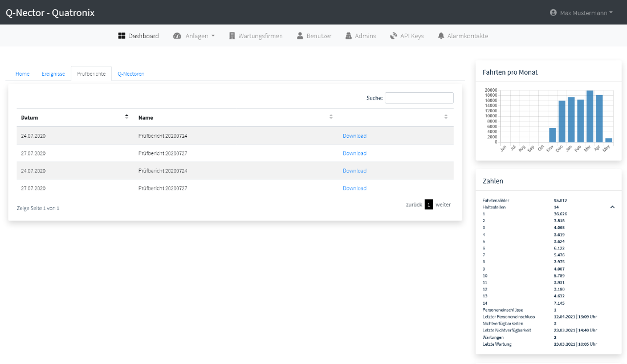The image size is (627, 364).
Task: Click the Nov bar in Fahrten chart
Action: 552,135
